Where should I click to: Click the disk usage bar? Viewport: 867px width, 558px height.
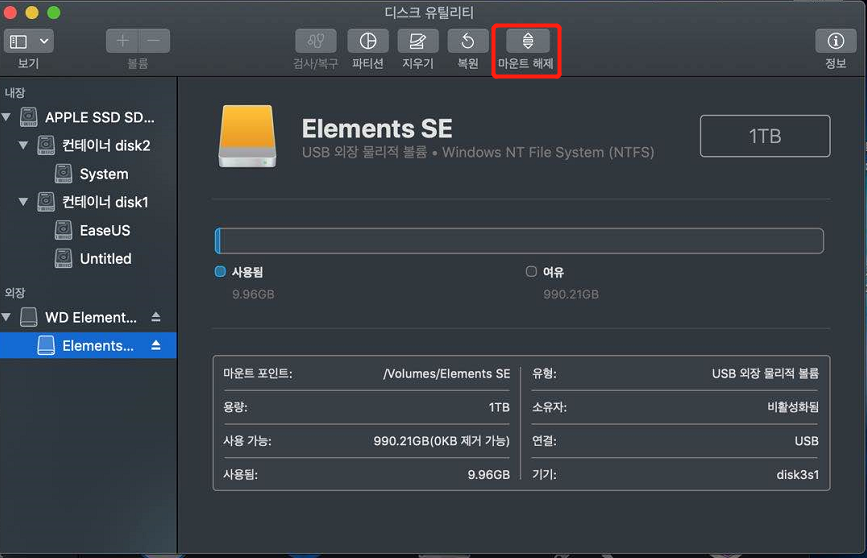[519, 241]
